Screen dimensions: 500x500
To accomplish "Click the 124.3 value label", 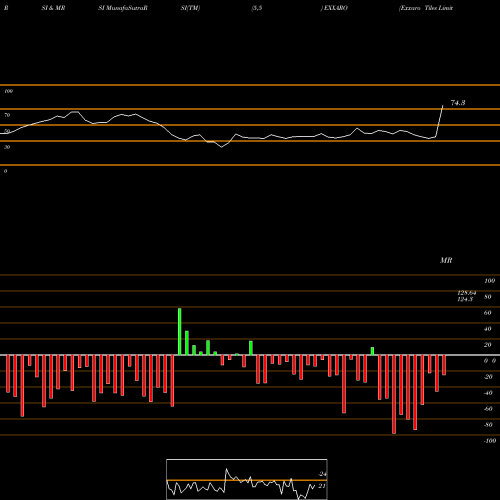I will [x=465, y=299].
